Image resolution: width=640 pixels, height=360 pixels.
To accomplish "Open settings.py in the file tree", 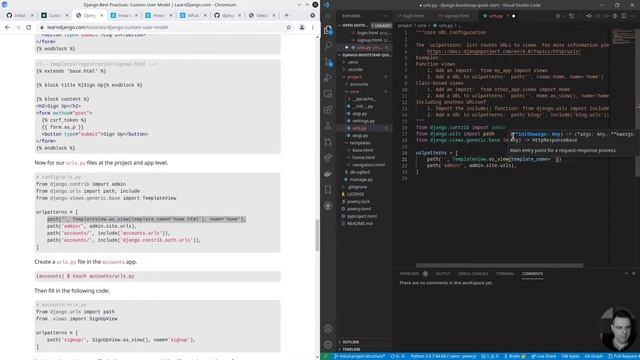I will (x=363, y=121).
